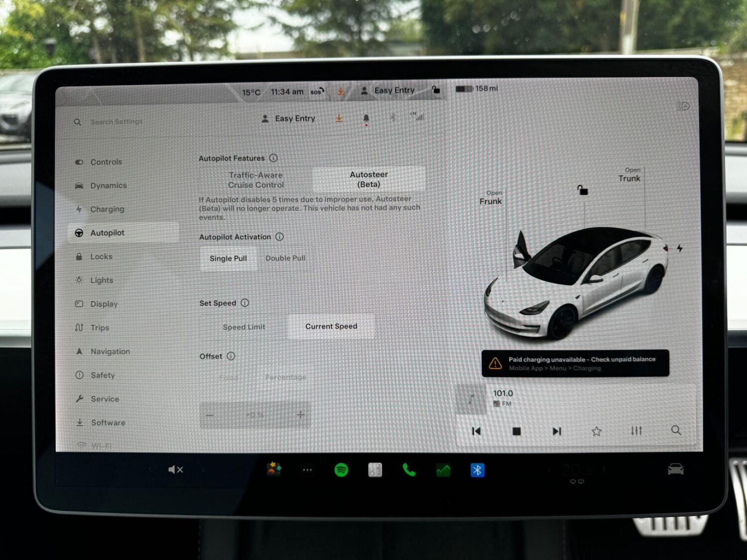The height and width of the screenshot is (560, 747).
Task: Tap the Bluetooth icon in the settings header
Action: (392, 117)
